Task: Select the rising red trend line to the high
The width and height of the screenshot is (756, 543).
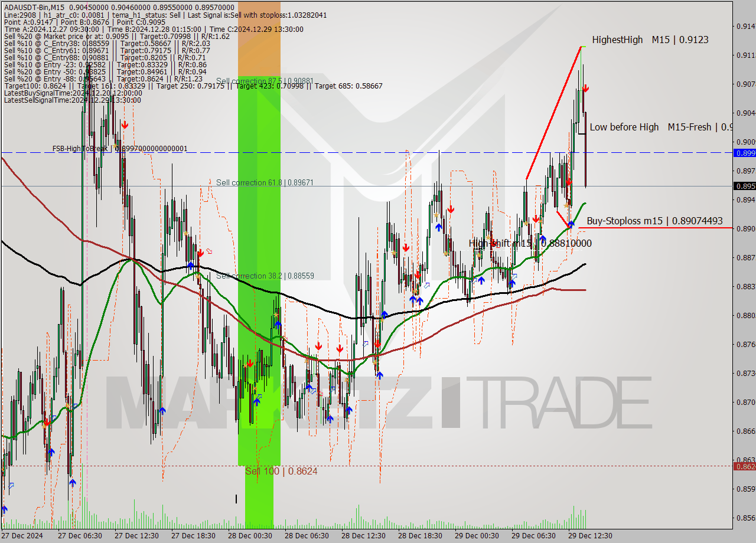Action: tap(553, 112)
